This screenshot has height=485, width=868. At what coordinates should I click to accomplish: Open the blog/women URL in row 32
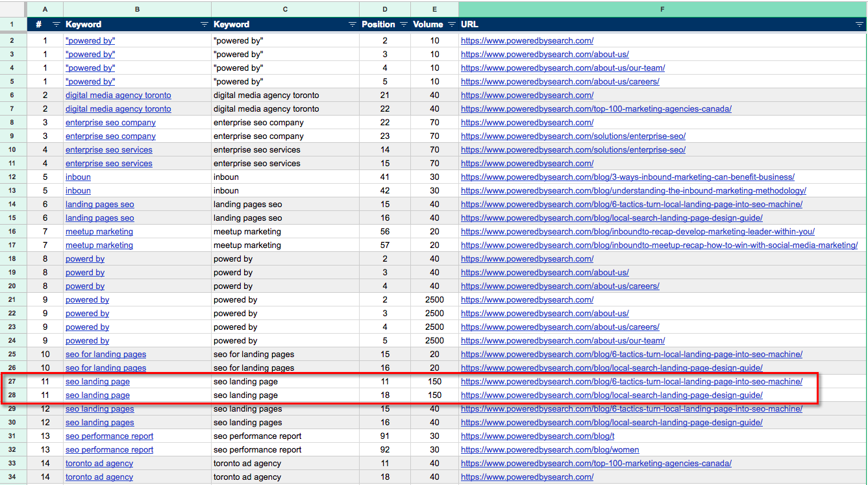pyautogui.click(x=550, y=450)
